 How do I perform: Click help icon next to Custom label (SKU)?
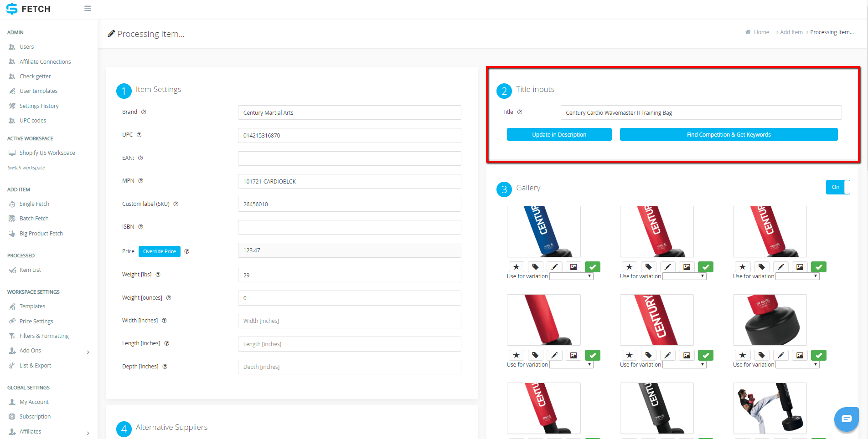pyautogui.click(x=176, y=204)
